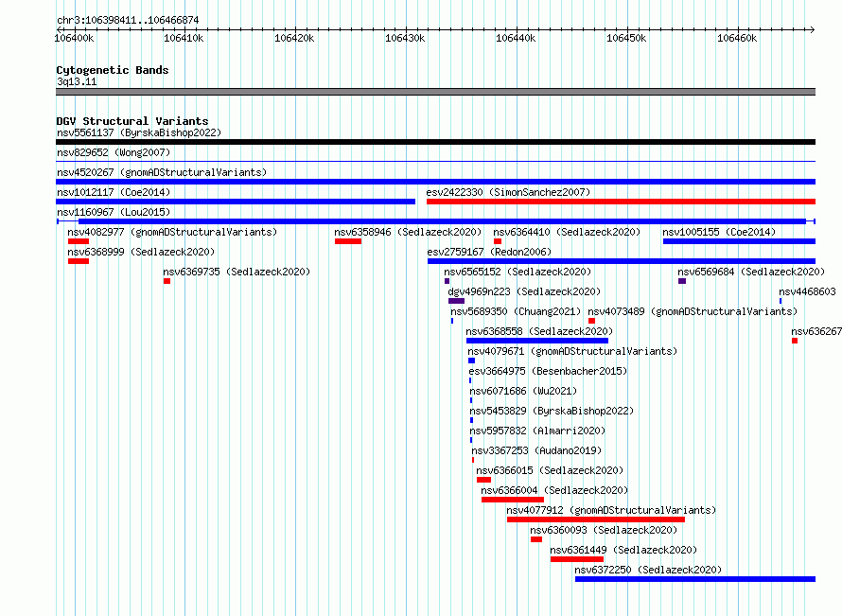
Task: Click the gray 3q13.11 cytogenetic band
Action: point(435,92)
